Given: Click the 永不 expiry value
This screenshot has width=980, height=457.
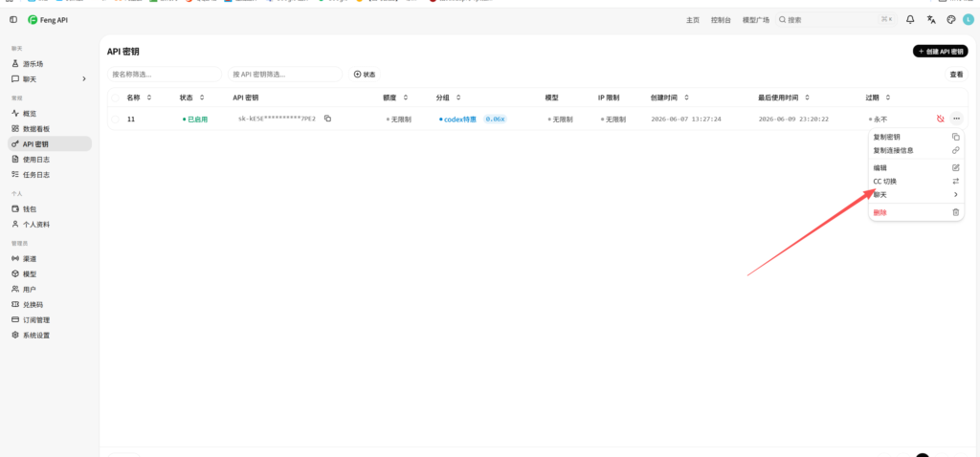Looking at the screenshot, I should pos(879,119).
